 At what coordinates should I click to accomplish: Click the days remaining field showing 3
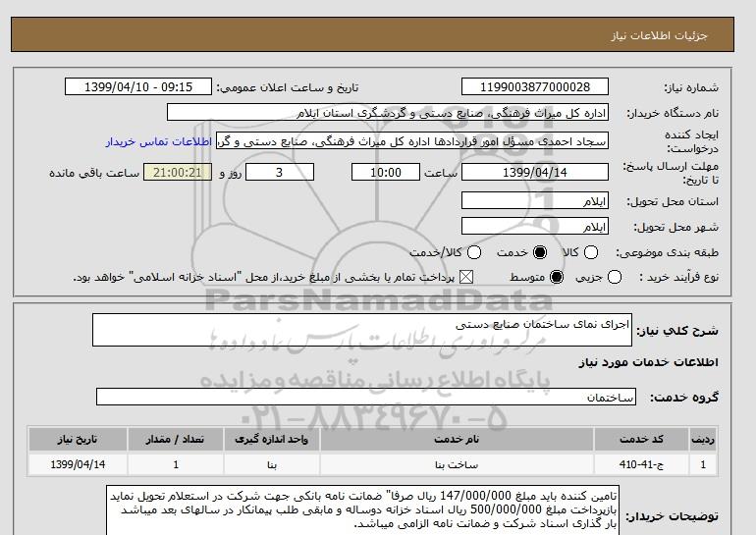(280, 172)
